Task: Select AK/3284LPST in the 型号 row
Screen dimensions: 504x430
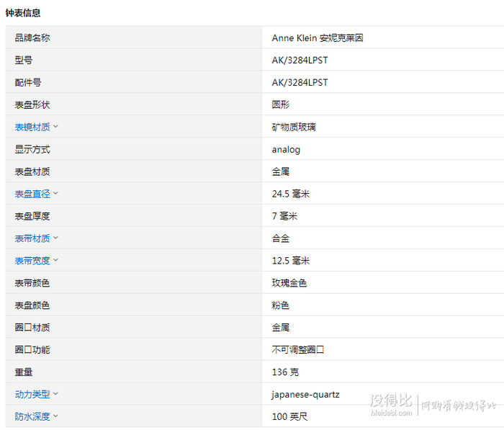Action: tap(300, 60)
